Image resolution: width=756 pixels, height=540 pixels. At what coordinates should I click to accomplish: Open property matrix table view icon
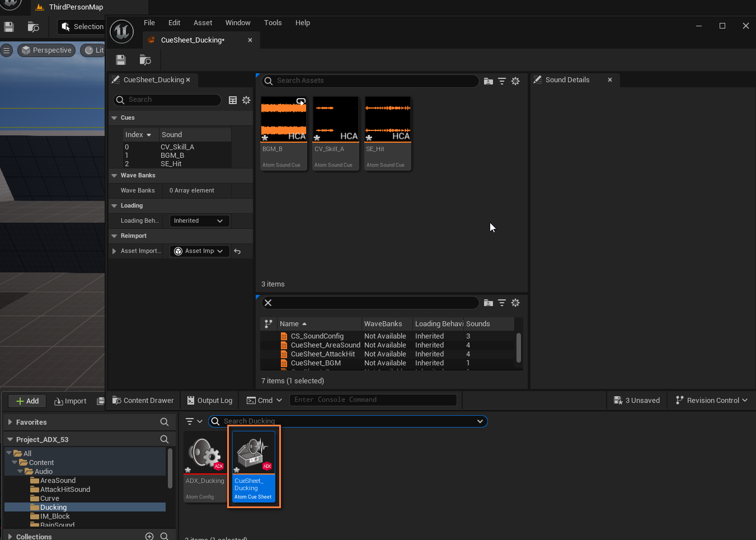pos(233,100)
